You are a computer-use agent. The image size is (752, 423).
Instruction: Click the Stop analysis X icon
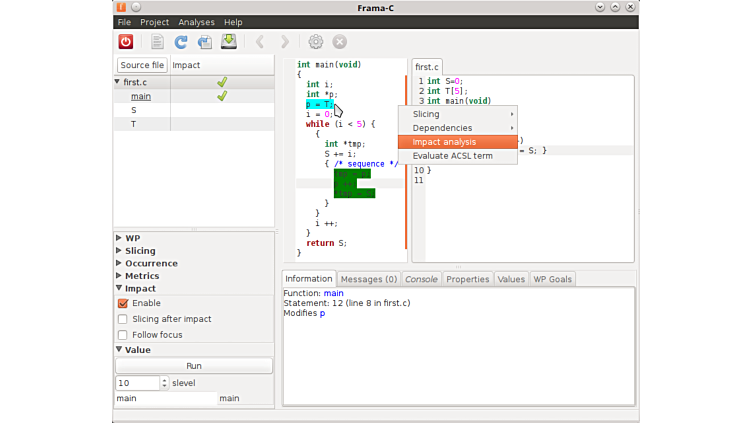[340, 42]
